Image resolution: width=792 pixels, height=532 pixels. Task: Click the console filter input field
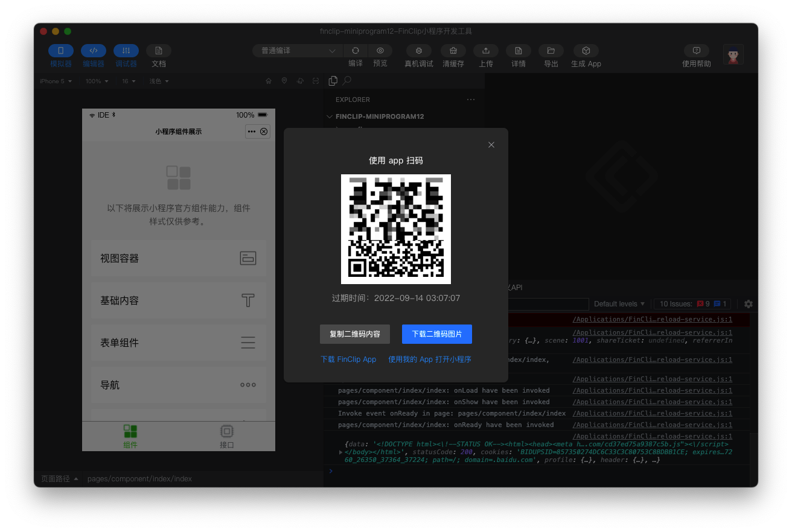[548, 304]
